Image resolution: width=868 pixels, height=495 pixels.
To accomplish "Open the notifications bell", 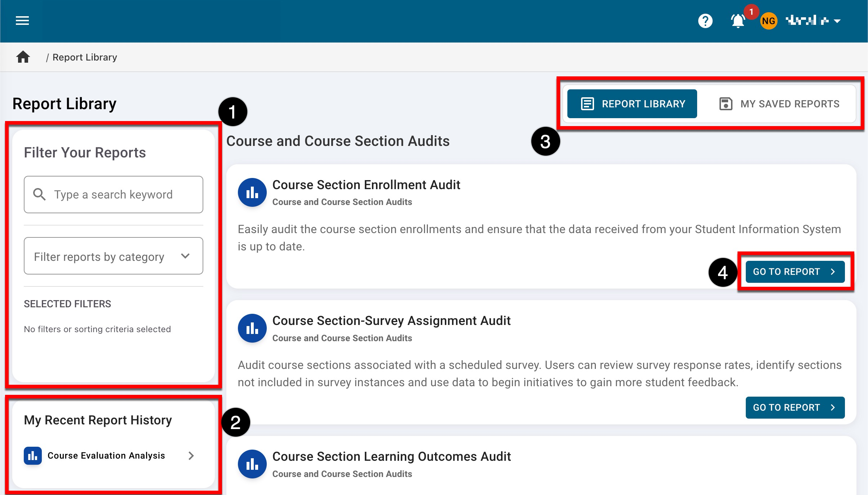I will pos(738,21).
